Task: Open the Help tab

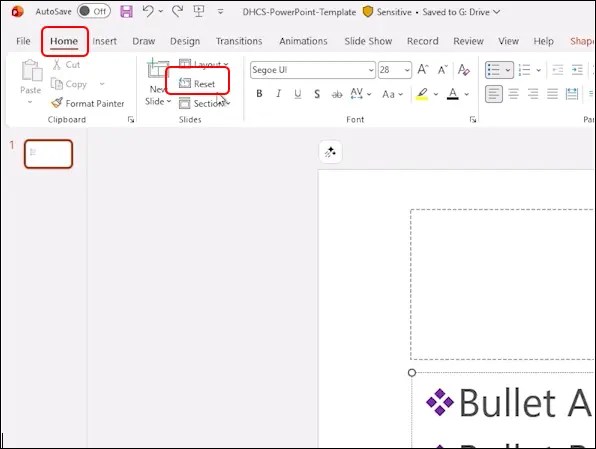Action: tap(544, 41)
